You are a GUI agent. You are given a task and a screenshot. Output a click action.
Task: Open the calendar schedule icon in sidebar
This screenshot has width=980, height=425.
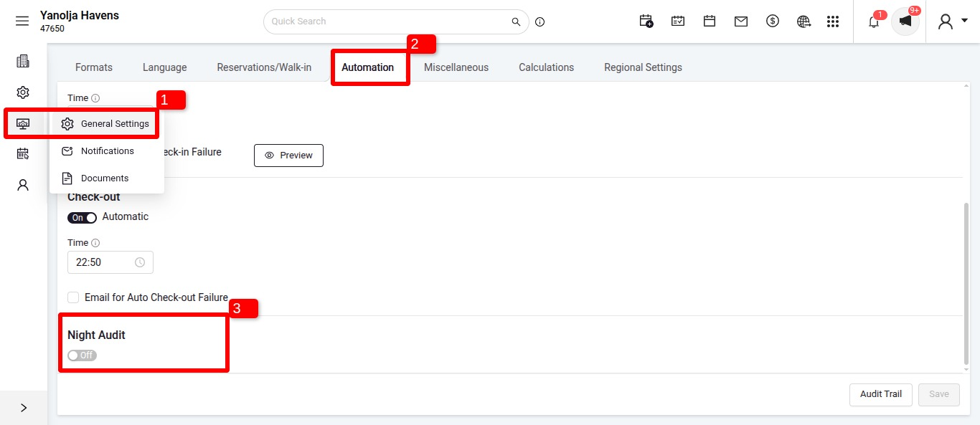click(23, 153)
